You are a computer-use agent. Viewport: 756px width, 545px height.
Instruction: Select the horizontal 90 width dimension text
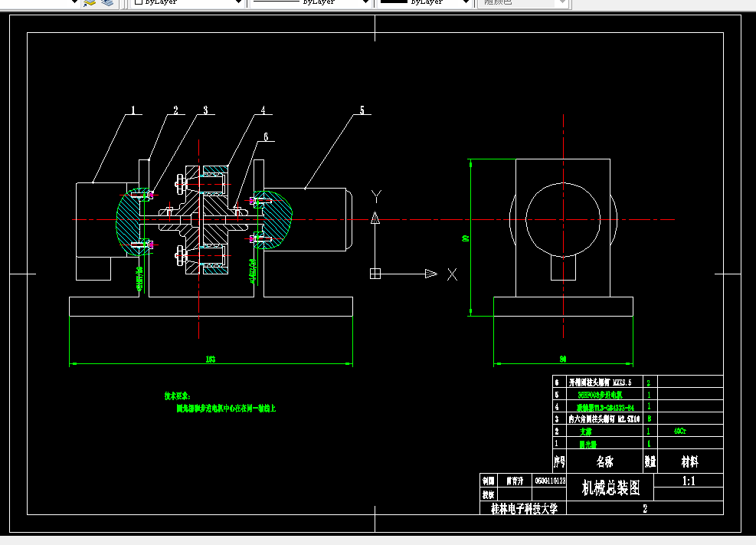click(563, 360)
